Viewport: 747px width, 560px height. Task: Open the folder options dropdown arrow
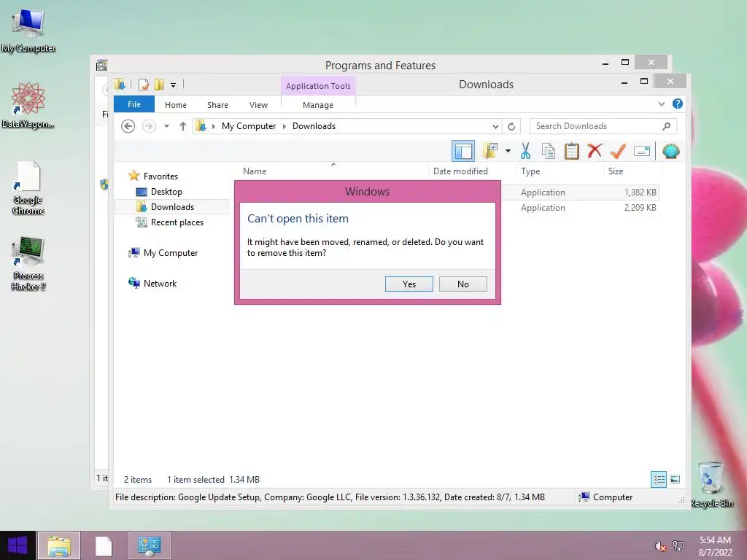tap(508, 152)
